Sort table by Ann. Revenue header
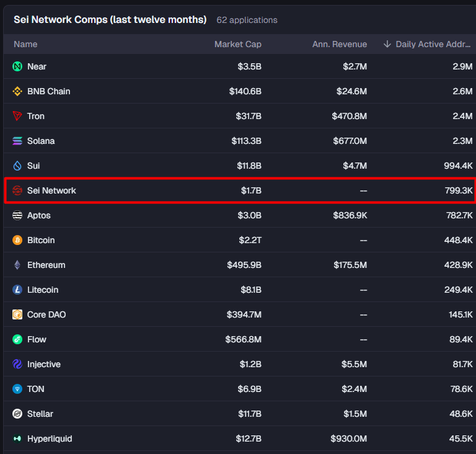Image resolution: width=476 pixels, height=454 pixels. (340, 44)
